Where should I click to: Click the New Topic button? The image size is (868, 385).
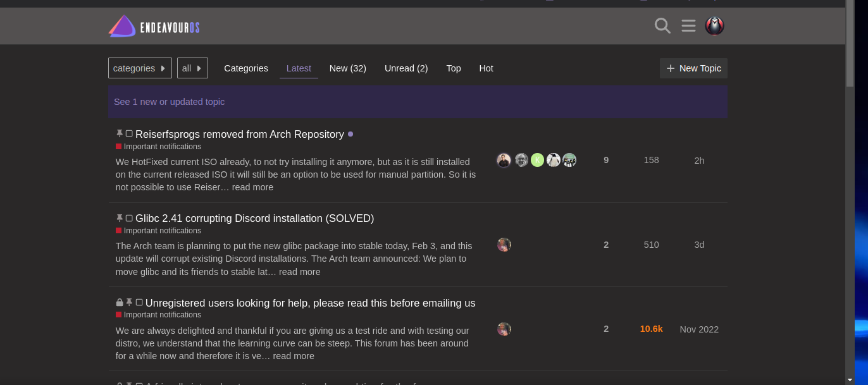click(x=693, y=68)
